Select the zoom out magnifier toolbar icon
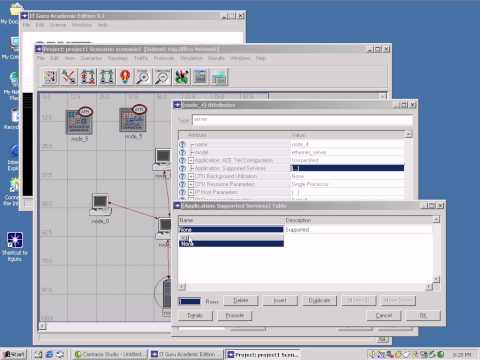The image size is (480, 360). (162, 77)
